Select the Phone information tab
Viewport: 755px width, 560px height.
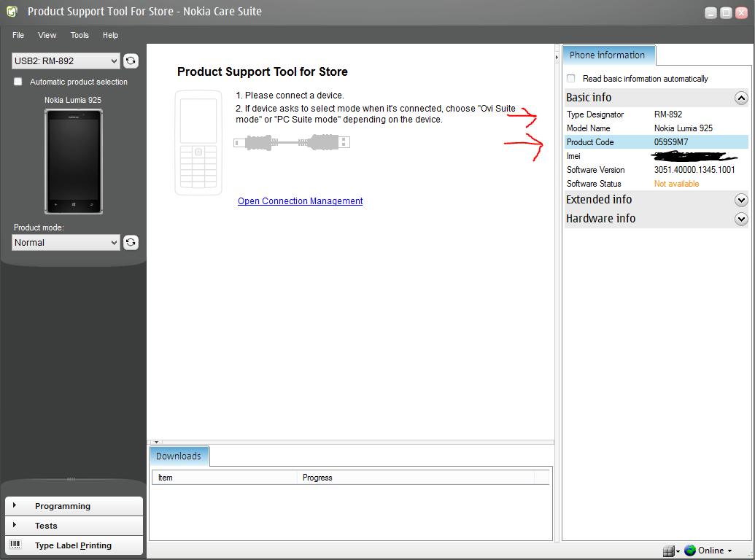pos(608,55)
